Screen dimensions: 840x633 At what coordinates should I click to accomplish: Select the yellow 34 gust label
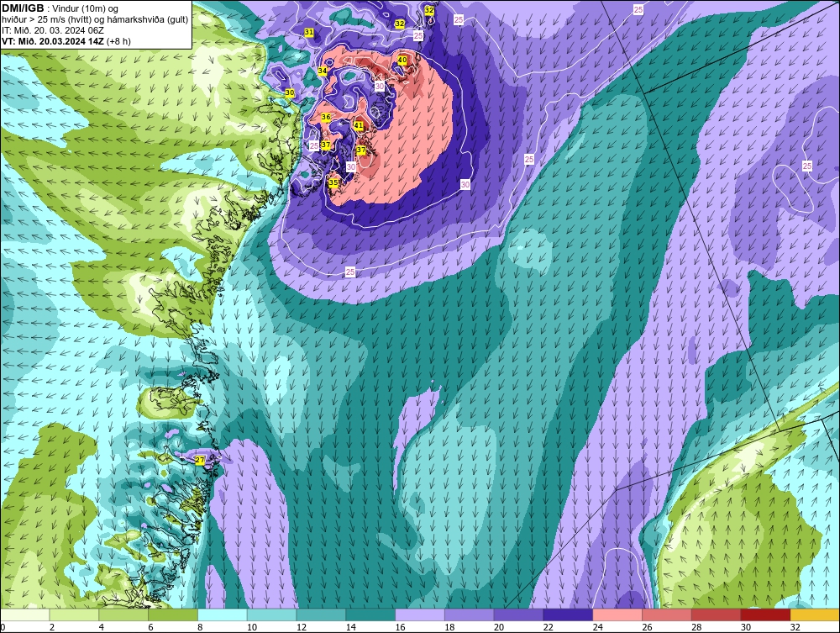click(x=323, y=71)
